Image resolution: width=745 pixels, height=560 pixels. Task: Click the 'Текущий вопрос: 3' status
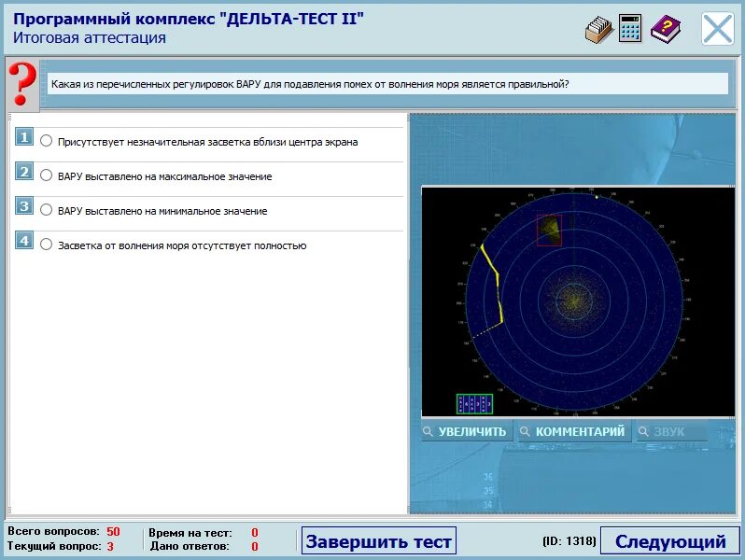tap(61, 546)
